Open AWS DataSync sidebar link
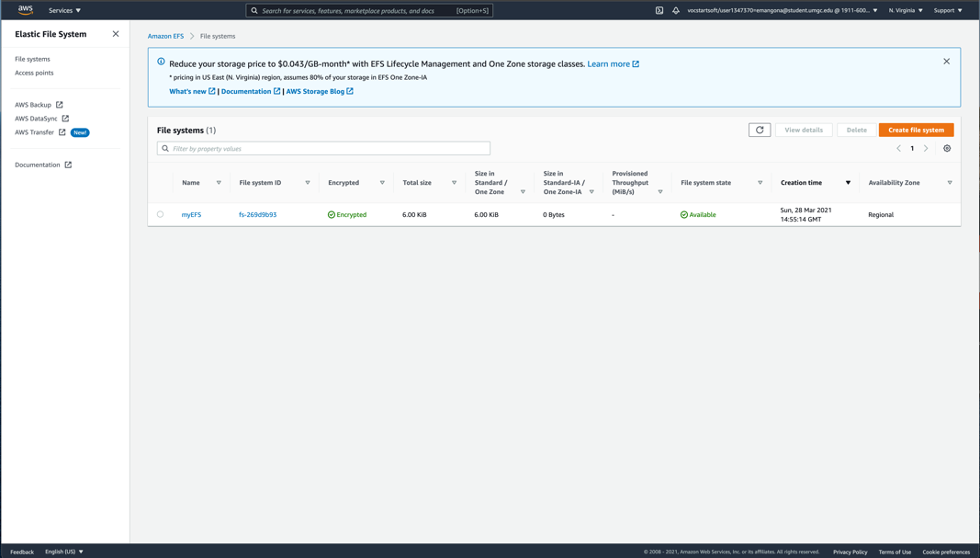The width and height of the screenshot is (980, 558). [x=36, y=119]
